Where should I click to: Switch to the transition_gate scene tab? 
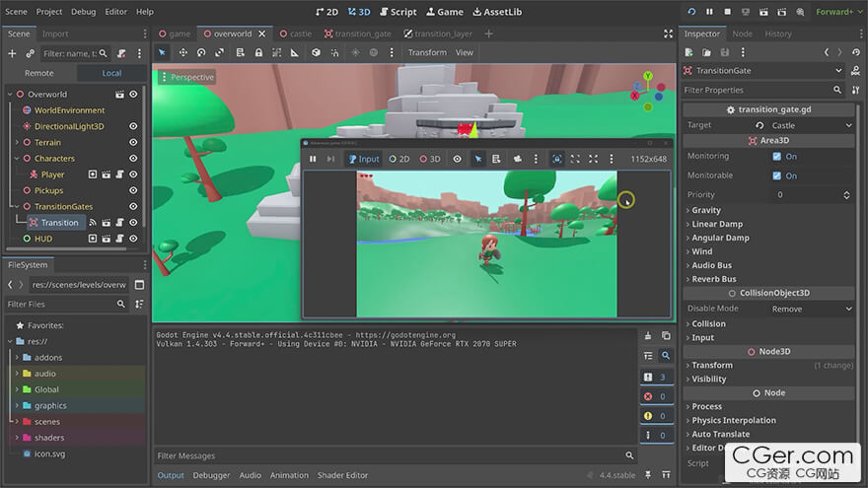pos(358,34)
